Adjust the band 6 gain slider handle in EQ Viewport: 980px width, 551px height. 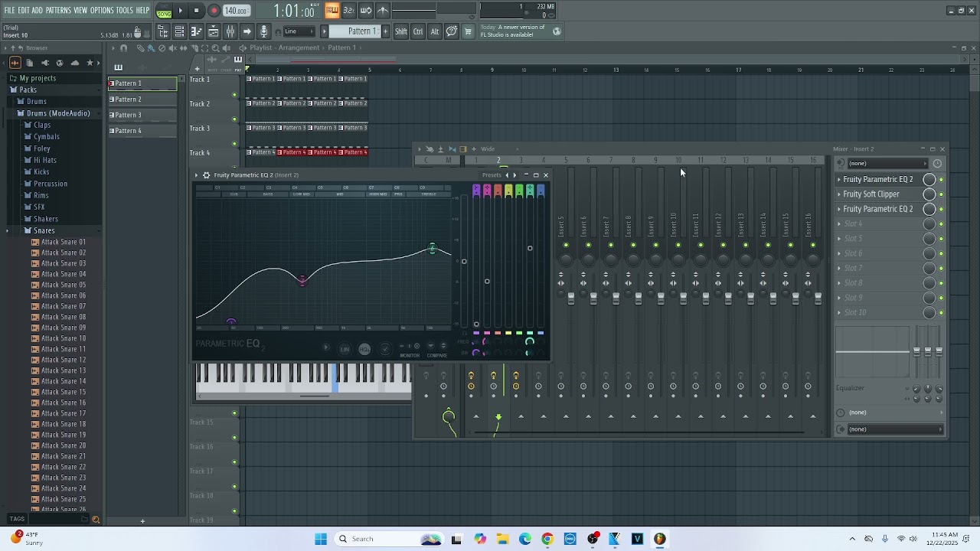click(530, 248)
